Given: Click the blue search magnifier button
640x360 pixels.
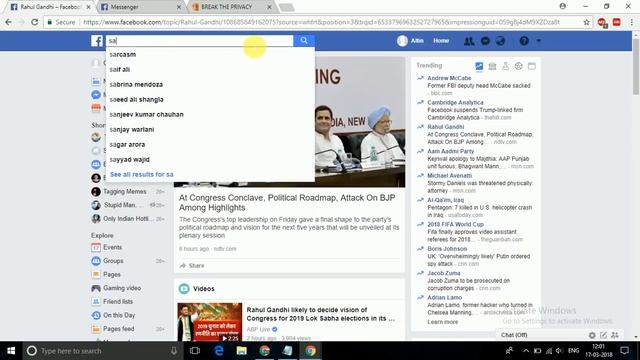Looking at the screenshot, I should 304,40.
